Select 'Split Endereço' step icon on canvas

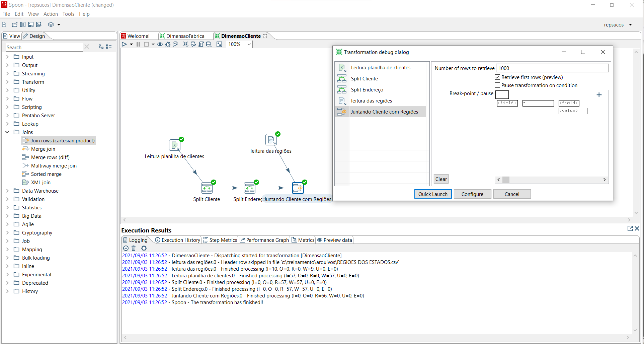click(250, 188)
